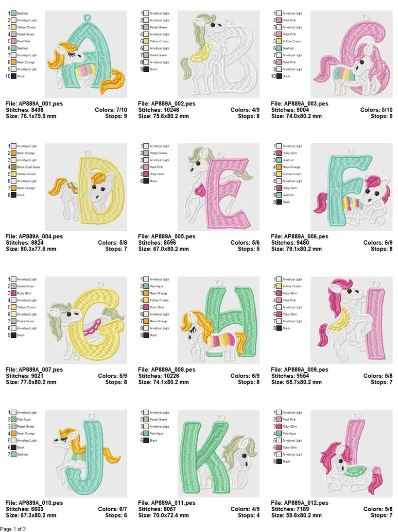Viewport: 398px width, 532px height.
Task: Click the Ruby Glint swatch for letter E
Action: [x=146, y=174]
